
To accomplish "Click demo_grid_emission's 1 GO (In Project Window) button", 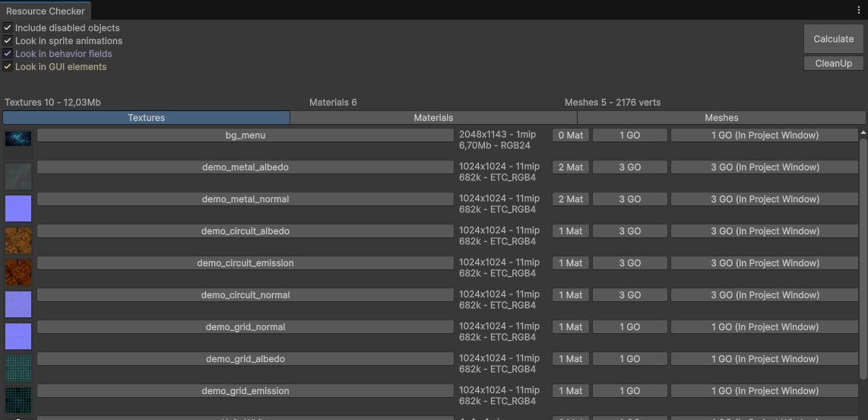I will pyautogui.click(x=765, y=390).
